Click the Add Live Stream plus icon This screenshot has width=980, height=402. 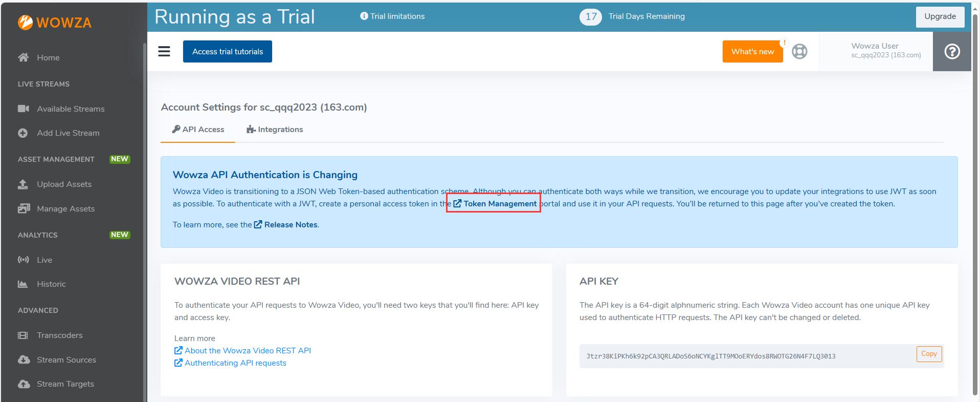coord(23,133)
